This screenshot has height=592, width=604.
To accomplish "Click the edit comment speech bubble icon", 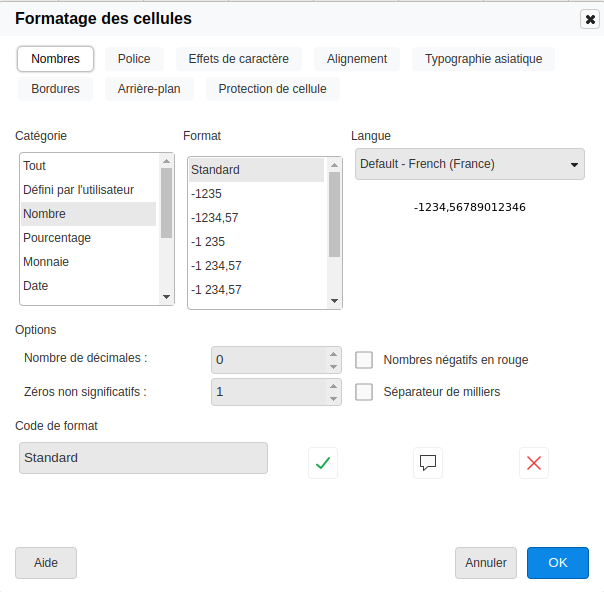I will click(x=428, y=463).
